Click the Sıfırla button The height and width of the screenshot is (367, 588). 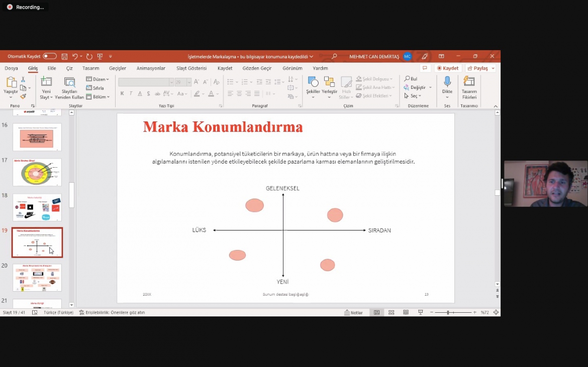95,88
